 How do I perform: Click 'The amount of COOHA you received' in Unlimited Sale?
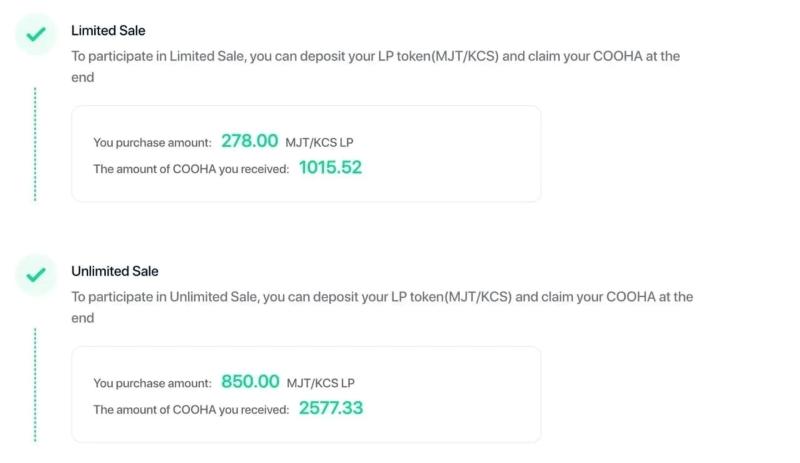pos(191,409)
